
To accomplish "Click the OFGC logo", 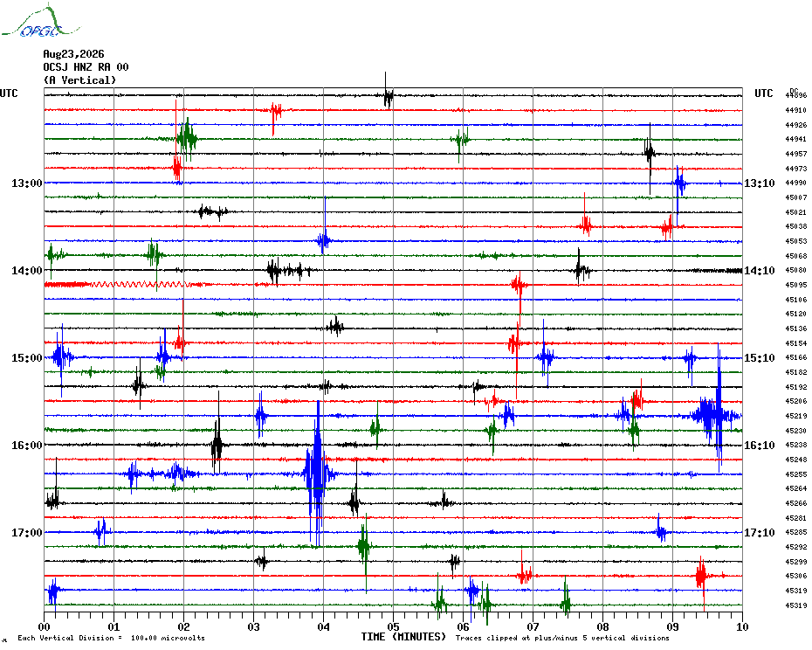I will [x=40, y=21].
